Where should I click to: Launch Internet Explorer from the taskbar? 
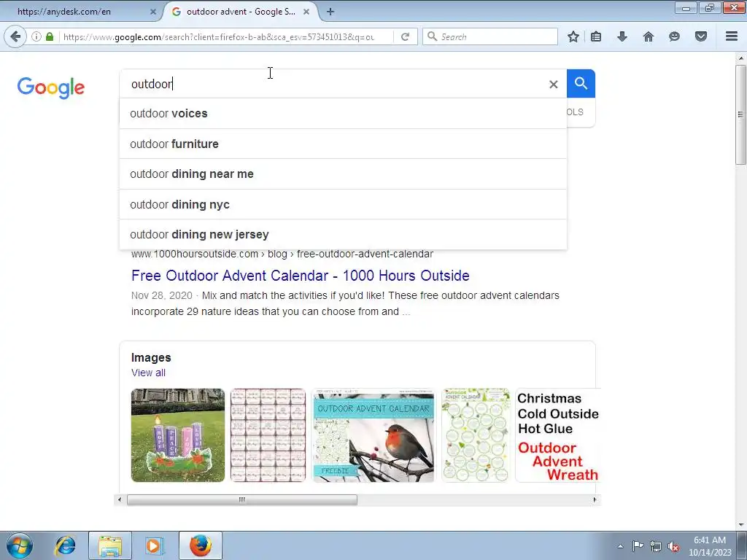coord(65,545)
